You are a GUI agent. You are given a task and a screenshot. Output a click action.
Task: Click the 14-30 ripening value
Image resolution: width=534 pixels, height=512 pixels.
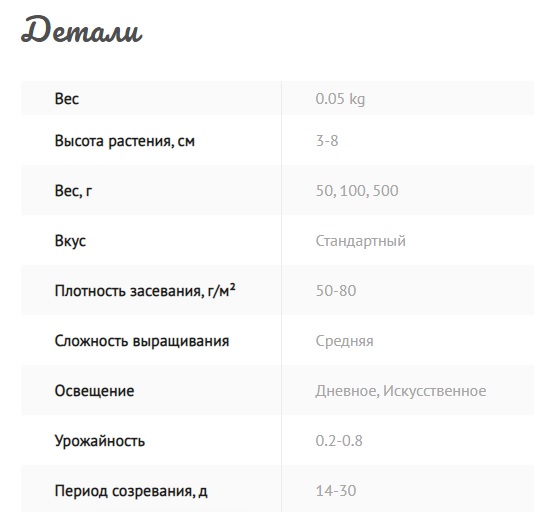coord(336,491)
